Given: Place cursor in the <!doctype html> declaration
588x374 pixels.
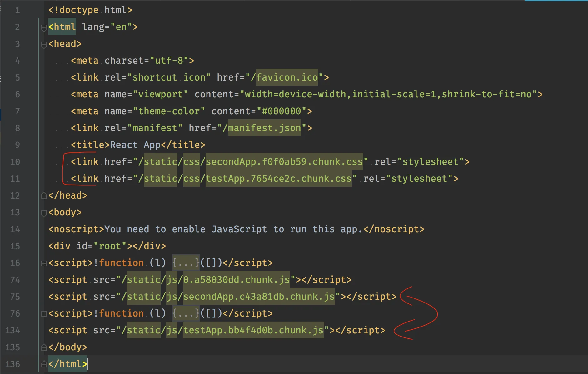Looking at the screenshot, I should tap(90, 10).
